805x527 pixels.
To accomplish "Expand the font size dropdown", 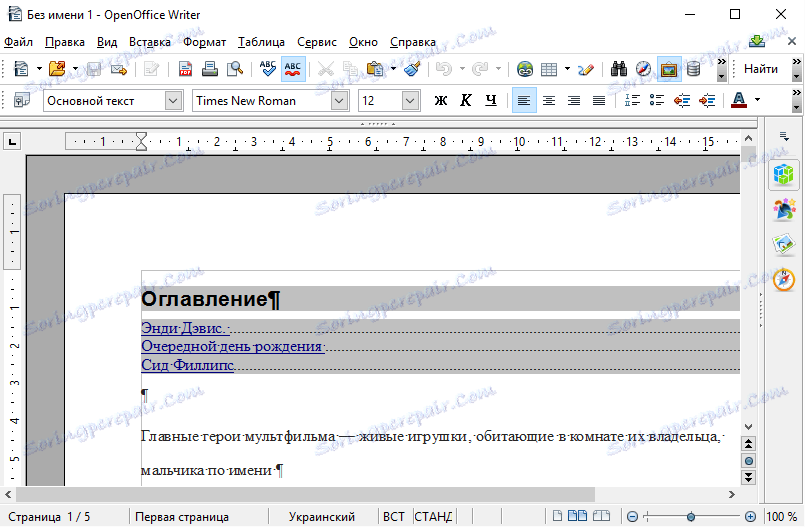I will [410, 100].
